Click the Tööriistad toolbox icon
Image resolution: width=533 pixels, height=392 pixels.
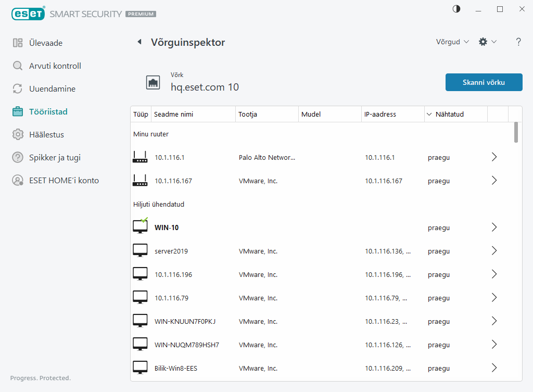[x=17, y=111]
